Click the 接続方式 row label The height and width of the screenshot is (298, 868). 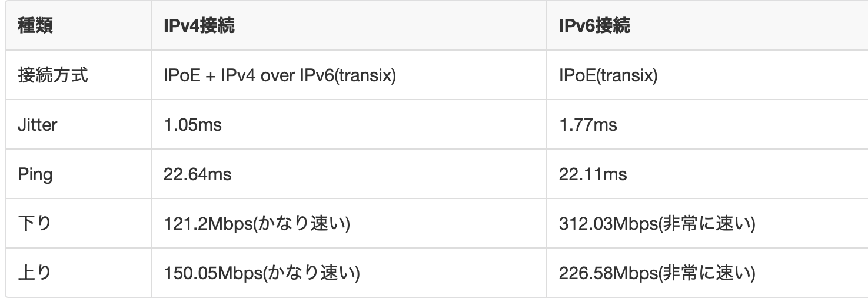54,75
